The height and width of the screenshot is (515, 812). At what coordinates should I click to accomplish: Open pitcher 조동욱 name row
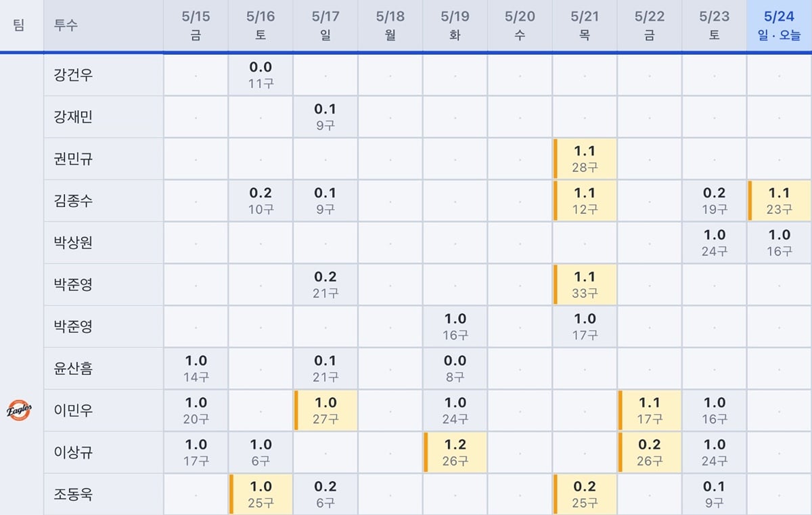(104, 494)
